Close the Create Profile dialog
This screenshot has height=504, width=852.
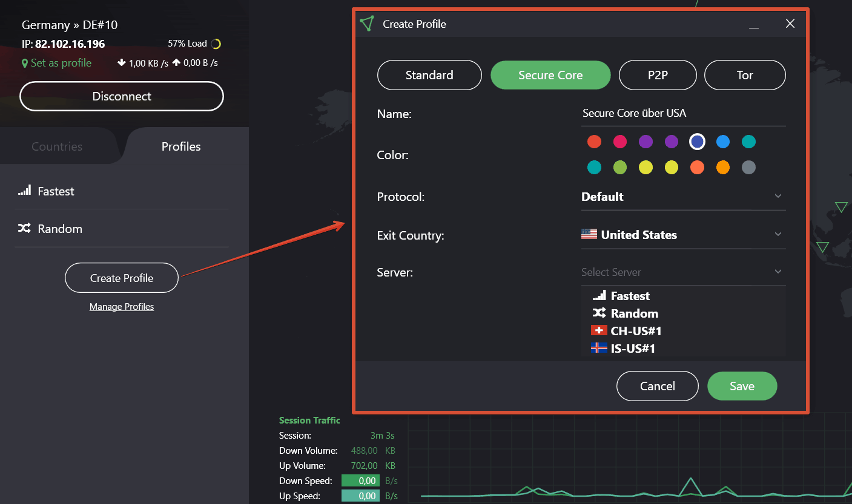point(790,24)
